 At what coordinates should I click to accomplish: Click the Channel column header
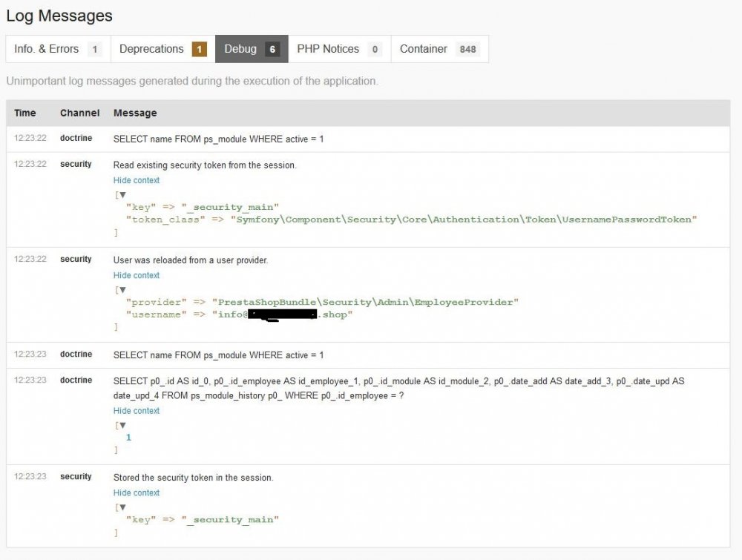coord(79,113)
